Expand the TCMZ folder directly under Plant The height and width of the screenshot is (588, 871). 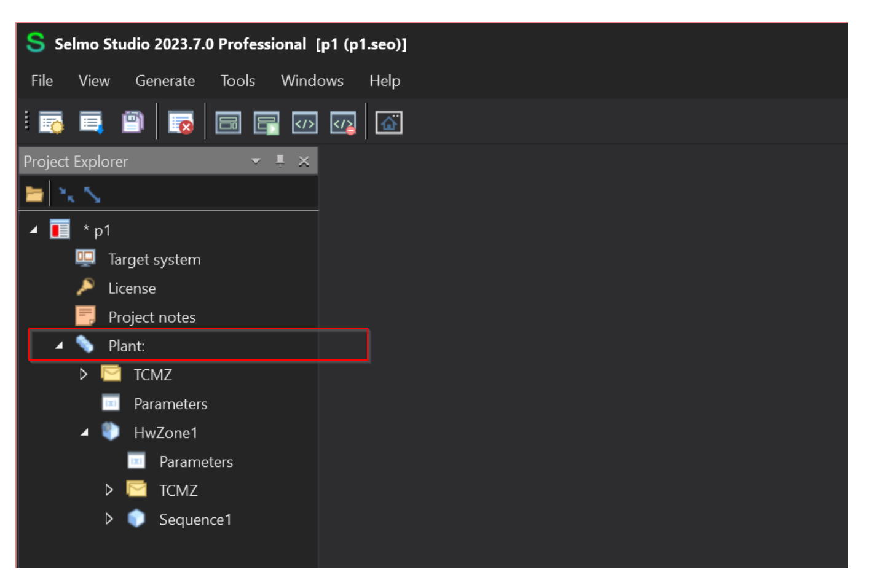84,374
